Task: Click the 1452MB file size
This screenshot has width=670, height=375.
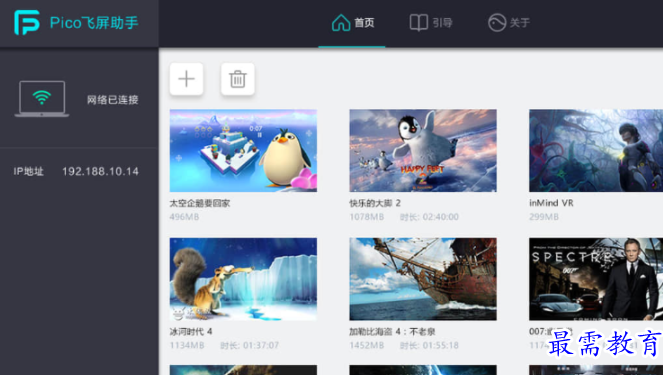Action: [x=367, y=345]
